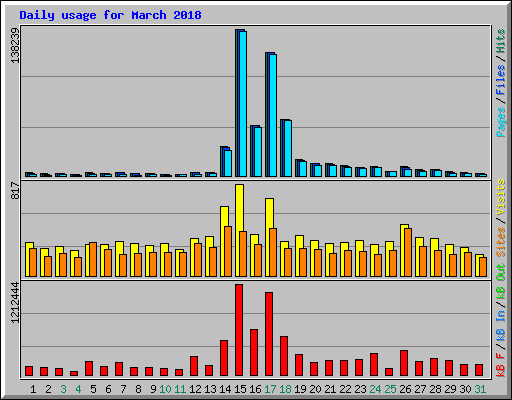Click day 4 on the x-axis
512x400 pixels.
78,389
